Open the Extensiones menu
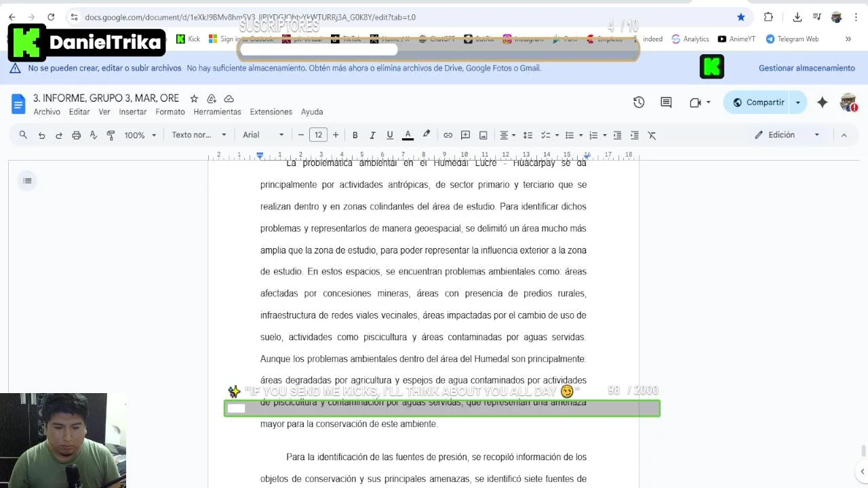Screen dimensions: 868x488 [x=271, y=112]
